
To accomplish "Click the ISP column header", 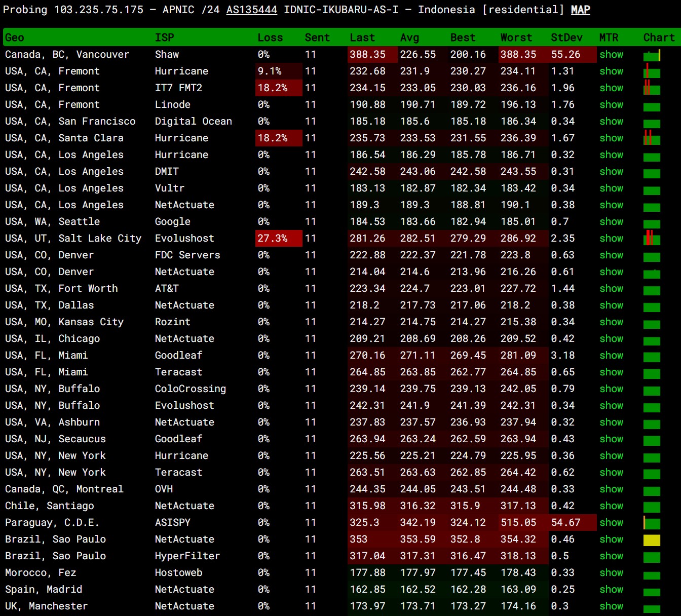I will tap(164, 37).
